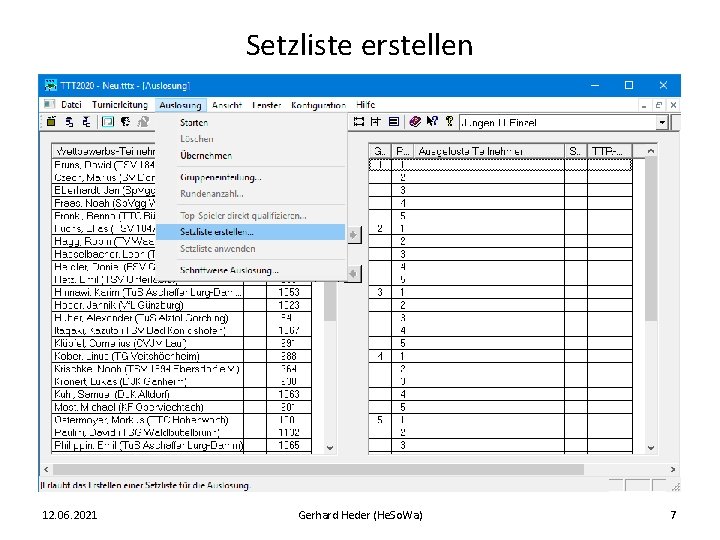This screenshot has height=540, width=720.
Task: Choose Schrittweise Auslosung... menu entry
Action: (x=251, y=270)
